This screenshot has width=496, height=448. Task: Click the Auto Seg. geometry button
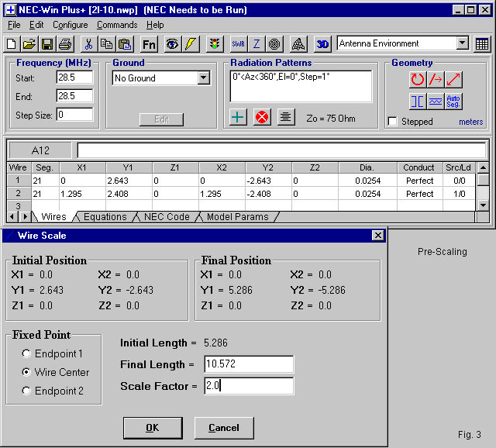(x=454, y=101)
